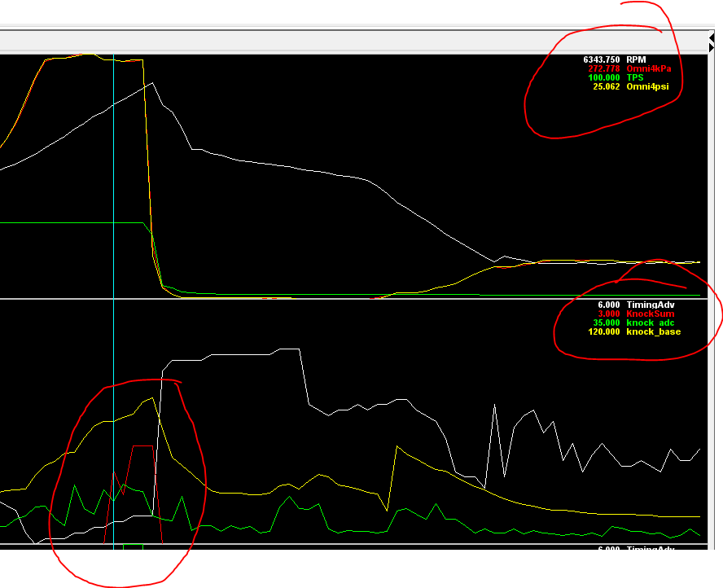Click the TimingAdv label in the bottom panel
The height and width of the screenshot is (588, 723).
pyautogui.click(x=648, y=549)
